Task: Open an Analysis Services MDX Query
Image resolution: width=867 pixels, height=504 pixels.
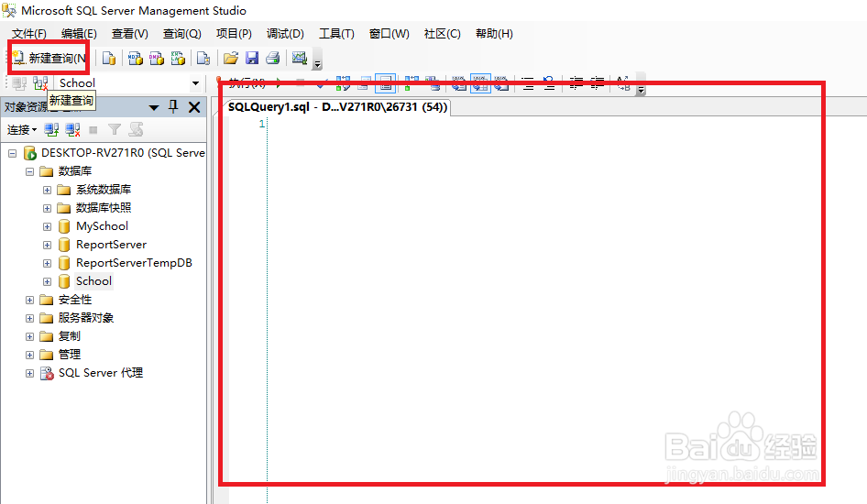Action: click(x=136, y=58)
